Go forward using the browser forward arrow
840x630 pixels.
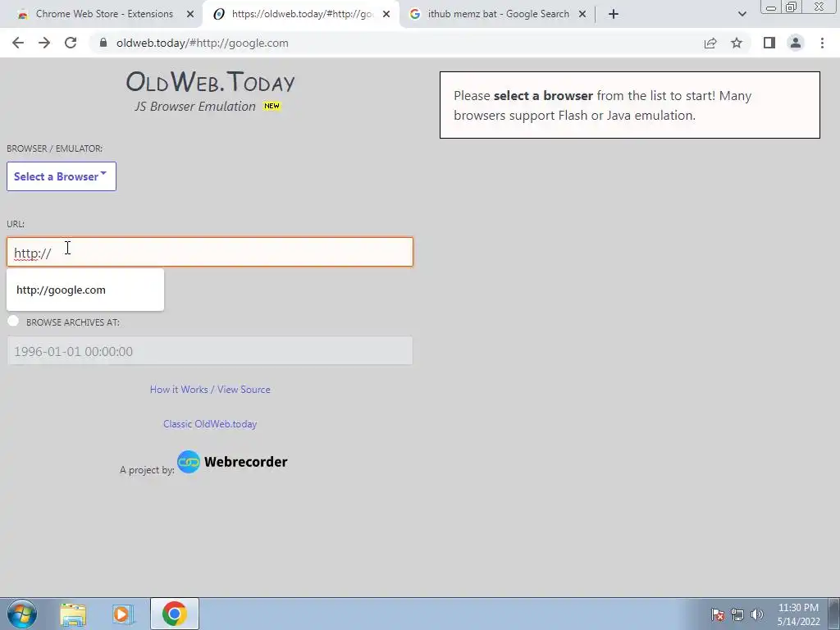click(x=44, y=43)
